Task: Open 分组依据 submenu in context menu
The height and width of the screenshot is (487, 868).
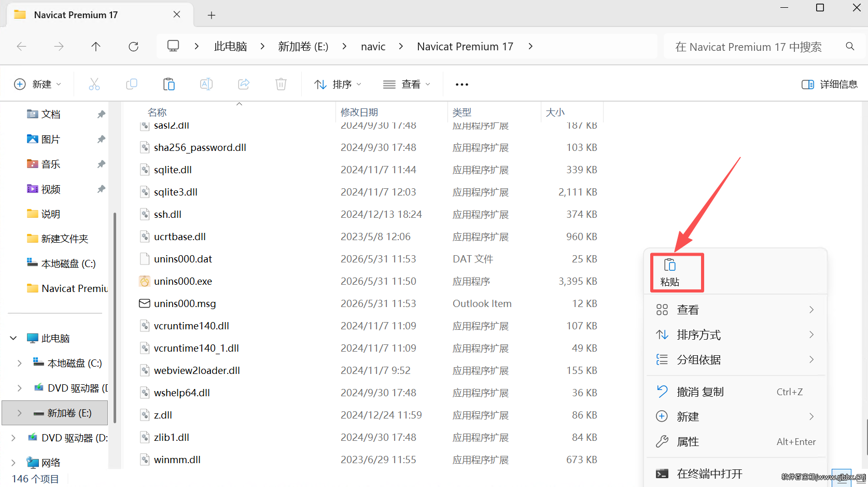Action: pyautogui.click(x=735, y=359)
